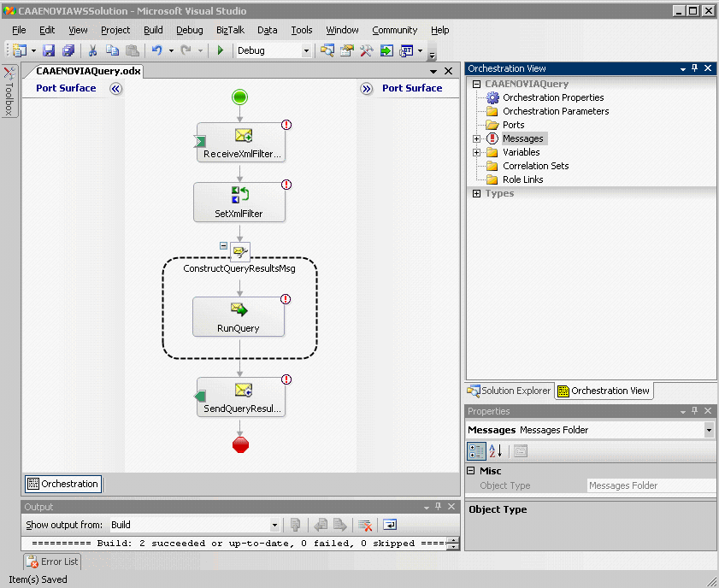The width and height of the screenshot is (719, 588).
Task: Open the Debug configuration dropdown
Action: click(x=306, y=51)
